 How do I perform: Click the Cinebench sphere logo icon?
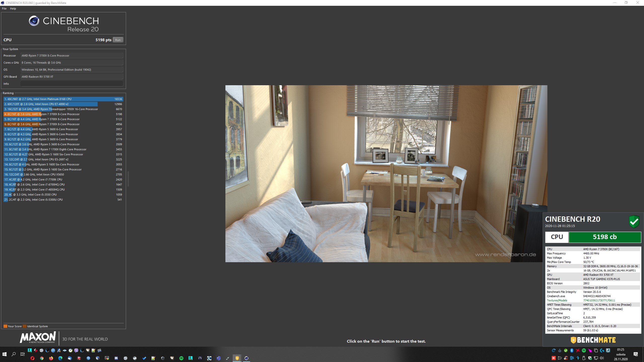(34, 21)
